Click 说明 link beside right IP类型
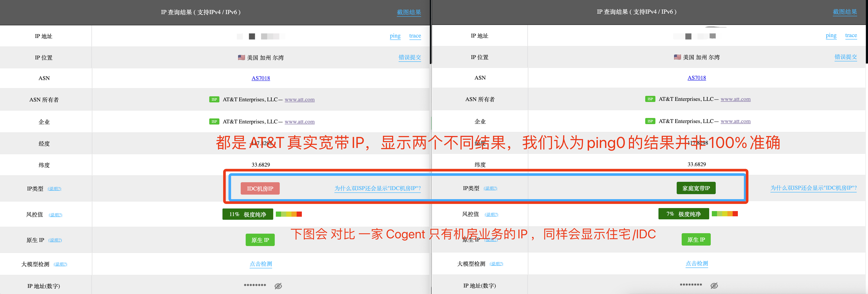 tap(490, 189)
